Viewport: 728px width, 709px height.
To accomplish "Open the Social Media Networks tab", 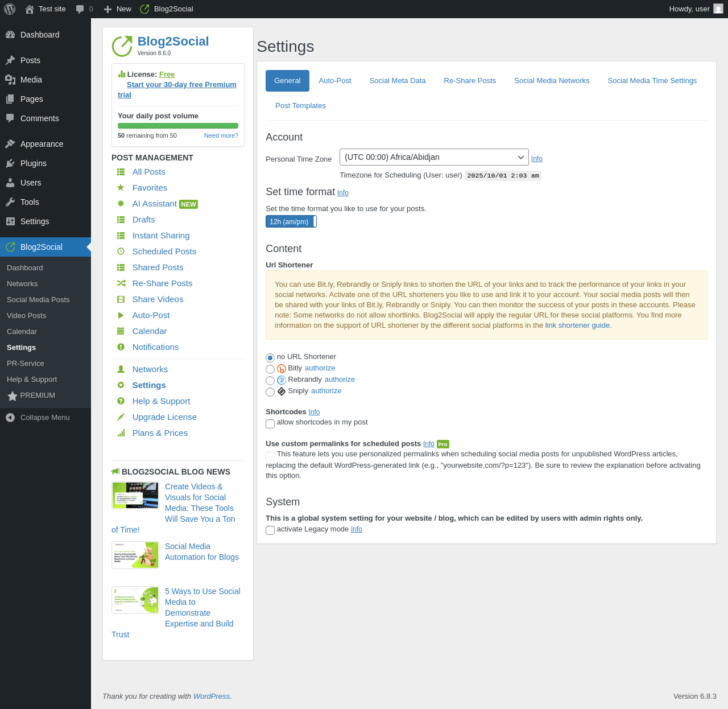I will (x=552, y=81).
